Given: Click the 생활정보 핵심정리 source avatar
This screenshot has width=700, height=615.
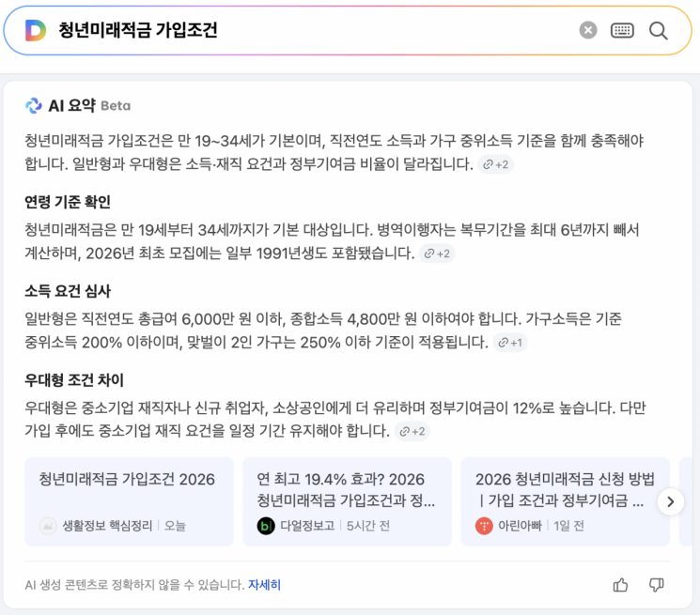Looking at the screenshot, I should [x=48, y=526].
